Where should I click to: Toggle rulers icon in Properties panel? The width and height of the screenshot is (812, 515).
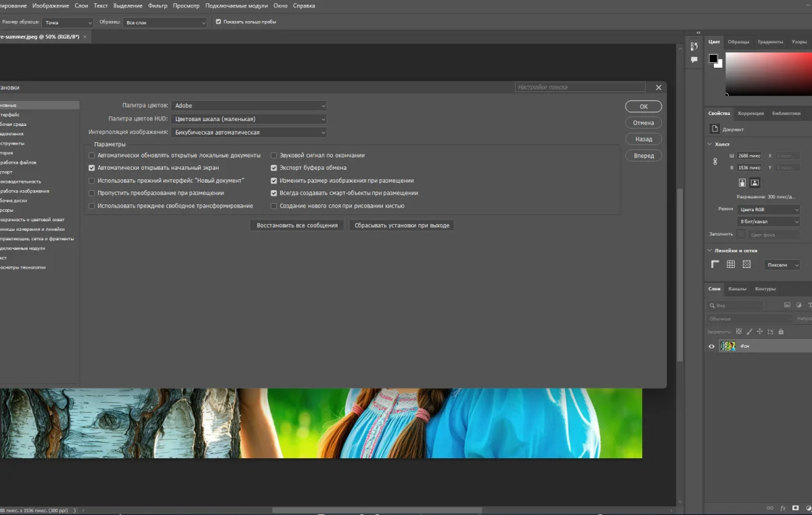coord(715,265)
